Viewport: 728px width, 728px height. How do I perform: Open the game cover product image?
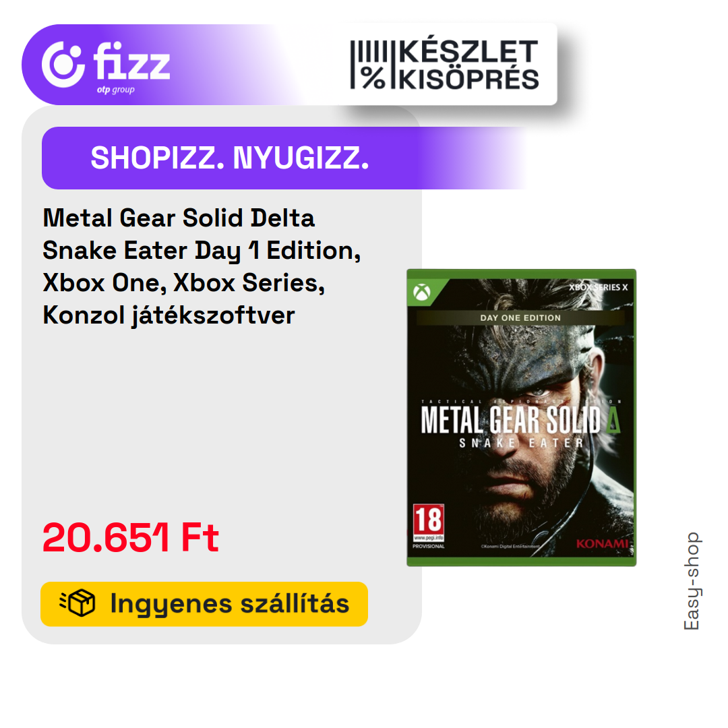coord(521,417)
